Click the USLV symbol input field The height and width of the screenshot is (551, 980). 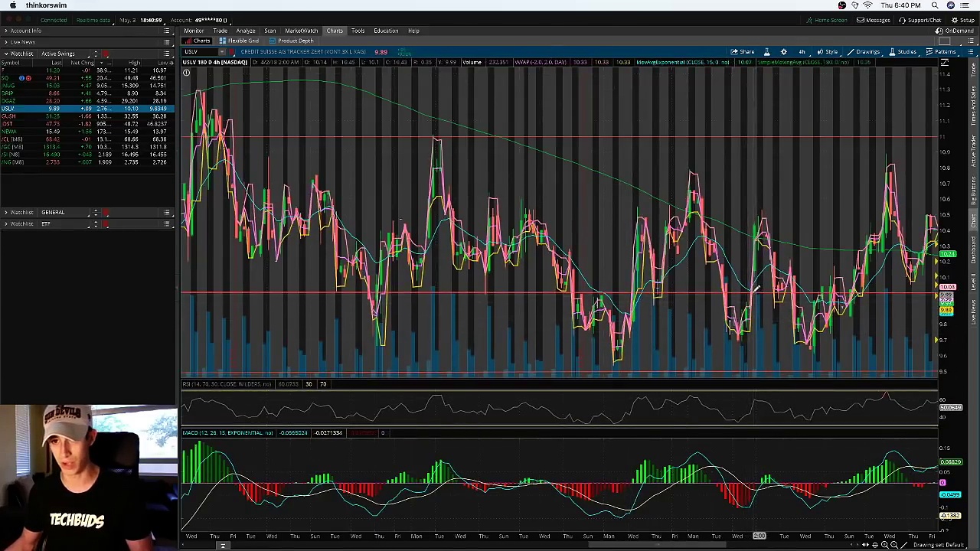point(200,51)
